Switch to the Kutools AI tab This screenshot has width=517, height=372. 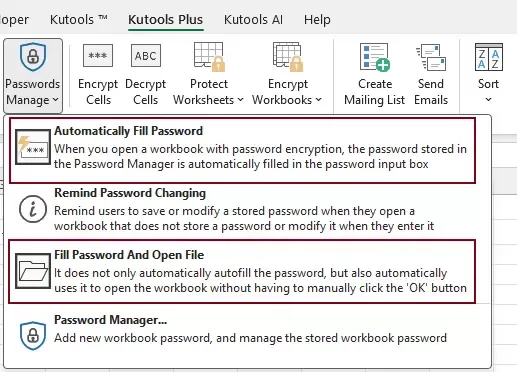tap(253, 20)
